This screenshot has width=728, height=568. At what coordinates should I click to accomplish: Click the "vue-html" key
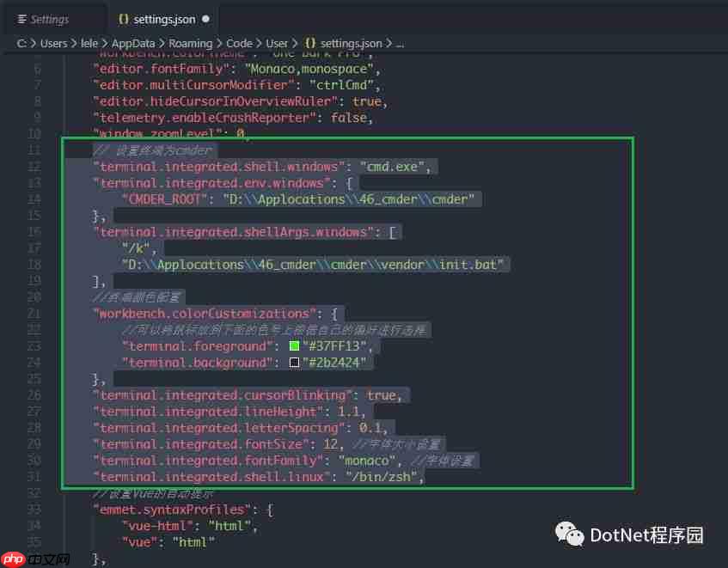pos(158,526)
